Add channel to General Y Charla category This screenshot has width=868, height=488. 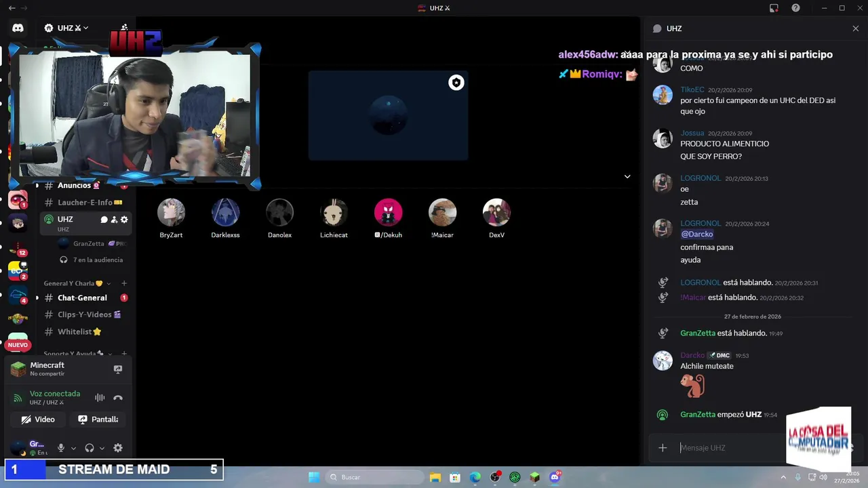(x=124, y=283)
